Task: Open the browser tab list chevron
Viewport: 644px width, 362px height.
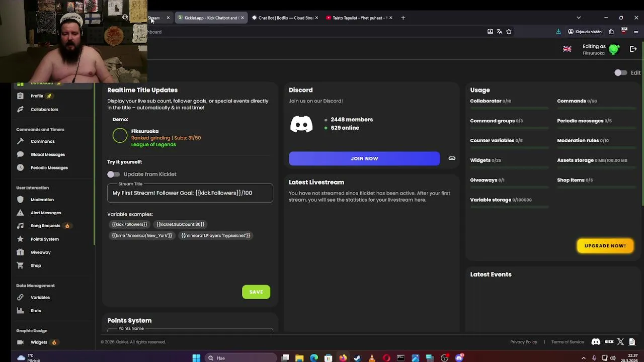Action: (x=579, y=18)
